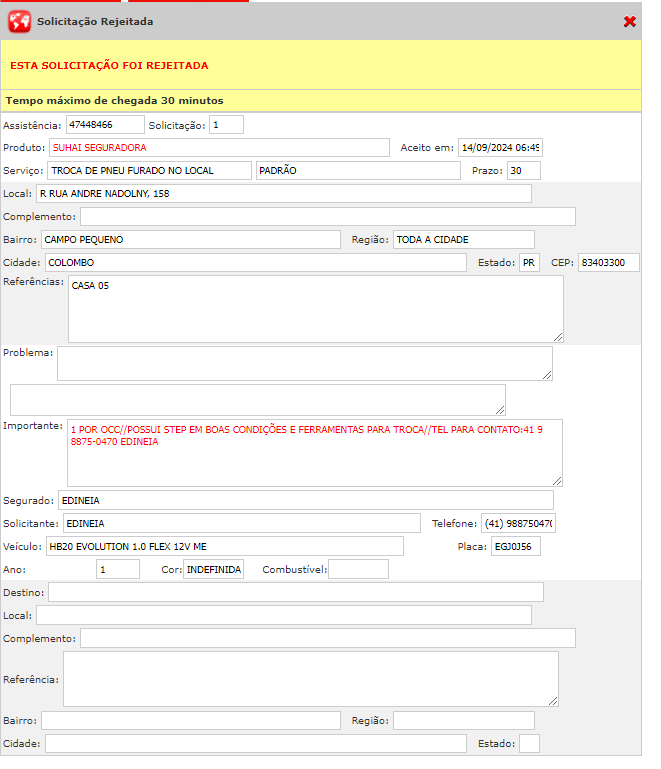Image resolution: width=661 pixels, height=769 pixels.
Task: Click the Referências text area CASA 05
Action: (316, 309)
